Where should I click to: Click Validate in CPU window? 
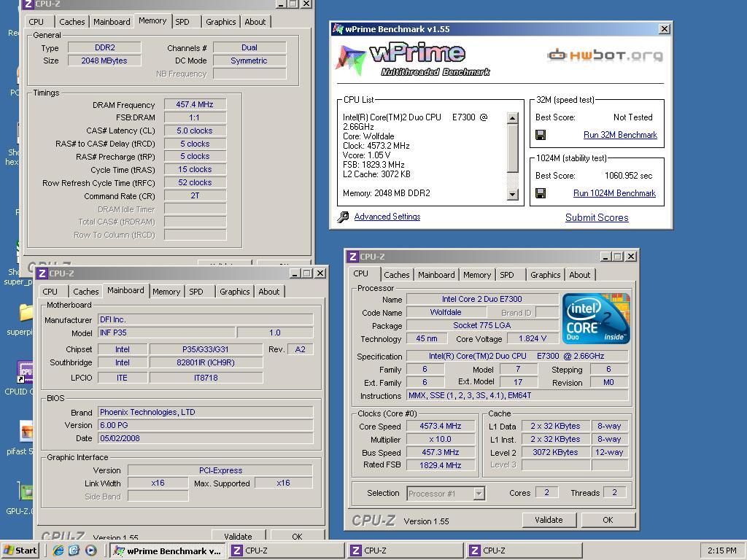click(x=549, y=520)
